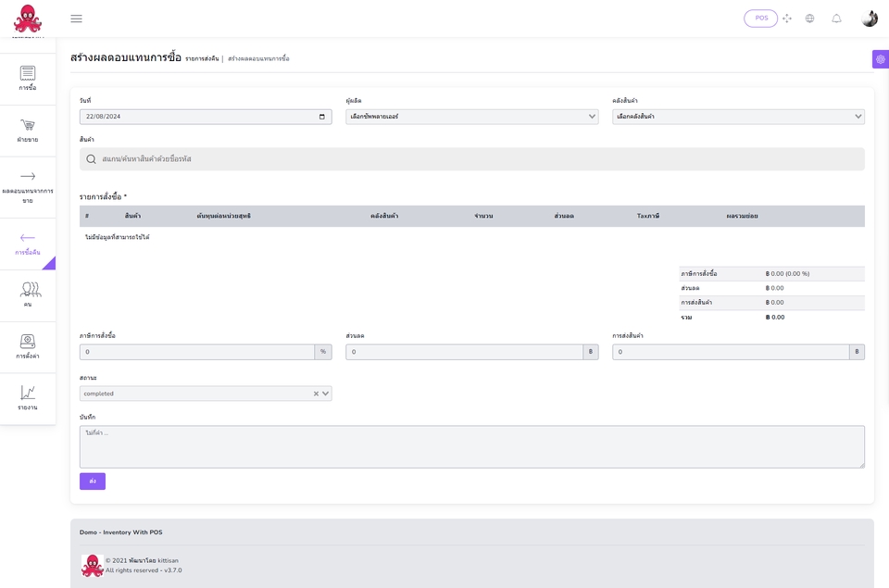Image resolution: width=889 pixels, height=588 pixels.
Task: Open the เลือกคลังสินค้า warehouse dropdown
Action: [x=736, y=116]
